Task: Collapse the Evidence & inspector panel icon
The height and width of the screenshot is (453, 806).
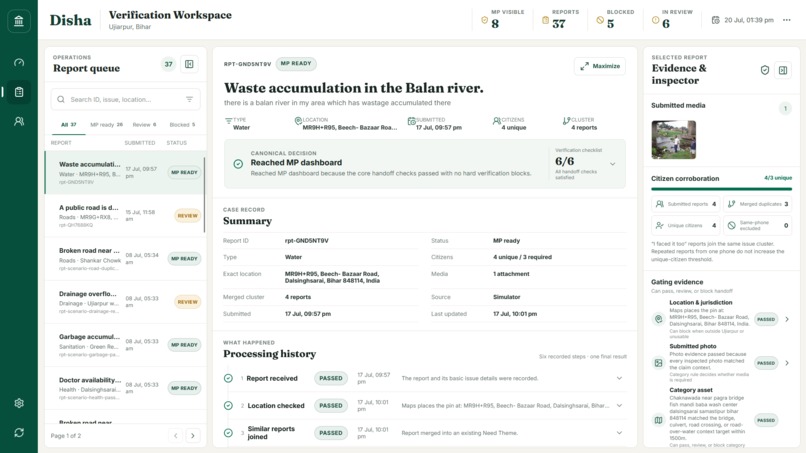Action: pos(783,70)
